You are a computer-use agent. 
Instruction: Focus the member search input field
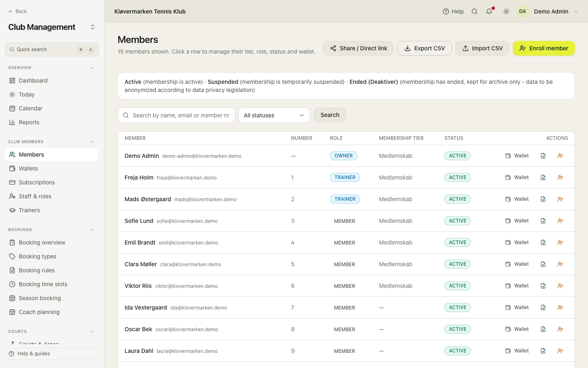click(x=176, y=115)
